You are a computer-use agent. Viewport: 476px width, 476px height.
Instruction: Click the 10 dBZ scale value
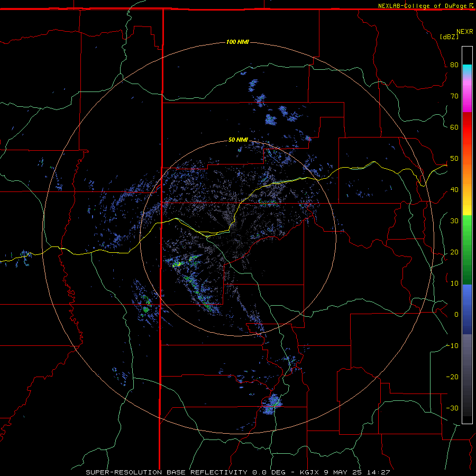(x=454, y=283)
